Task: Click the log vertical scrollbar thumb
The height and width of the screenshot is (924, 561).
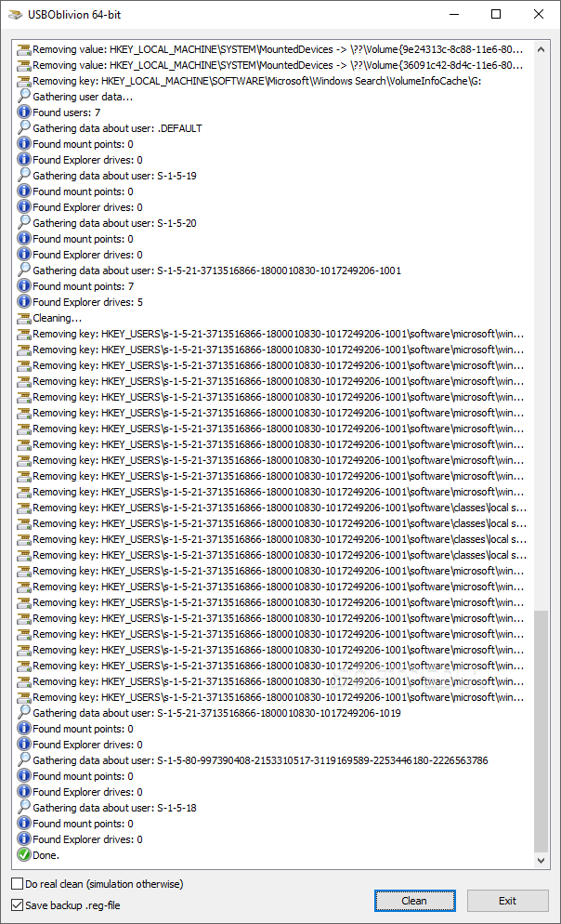Action: (541, 732)
